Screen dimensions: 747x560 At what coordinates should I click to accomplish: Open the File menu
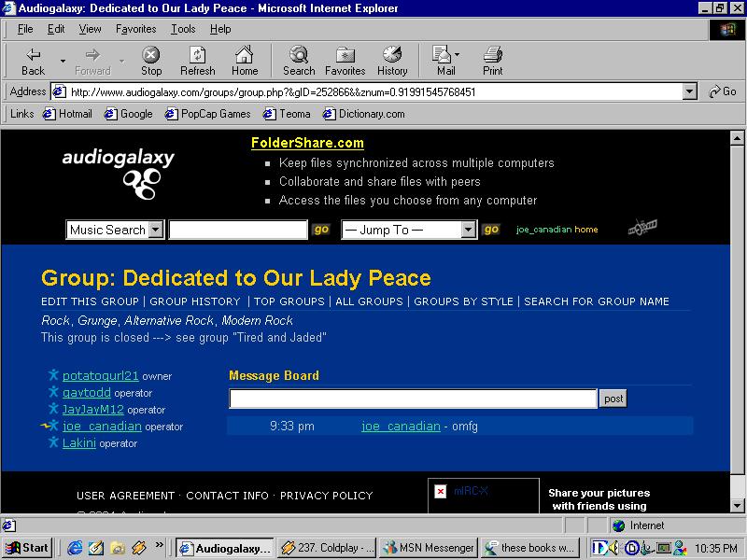(x=25, y=29)
